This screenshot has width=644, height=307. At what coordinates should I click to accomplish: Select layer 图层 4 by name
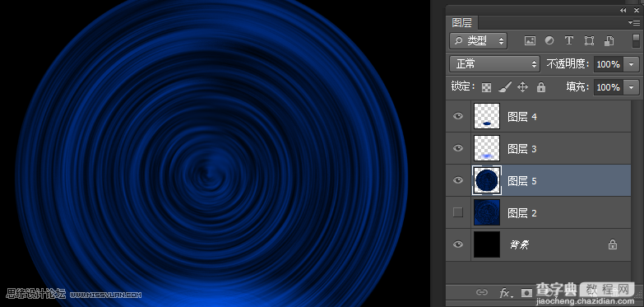coord(522,117)
